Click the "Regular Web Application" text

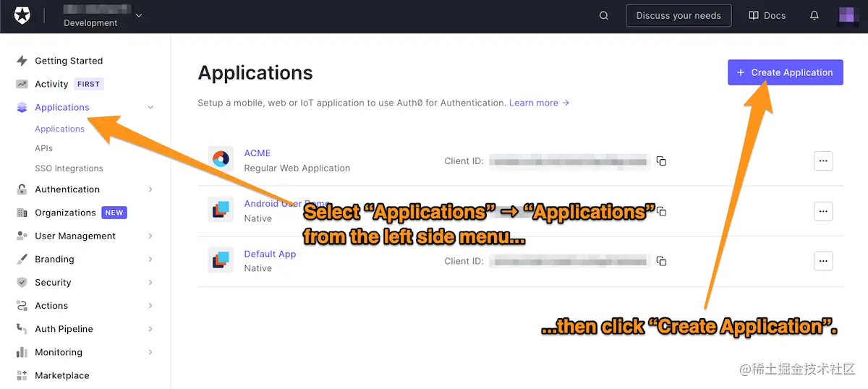(297, 168)
